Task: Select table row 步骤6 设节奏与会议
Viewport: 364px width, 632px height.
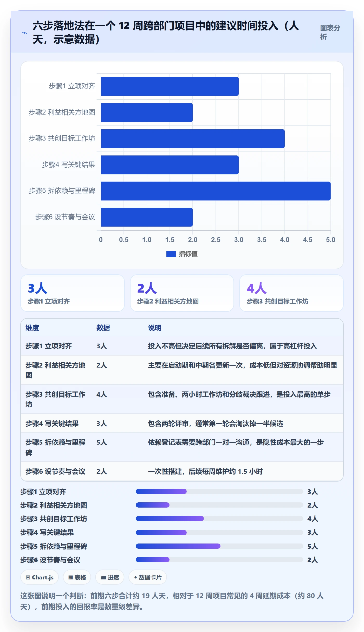Action: pos(182,471)
